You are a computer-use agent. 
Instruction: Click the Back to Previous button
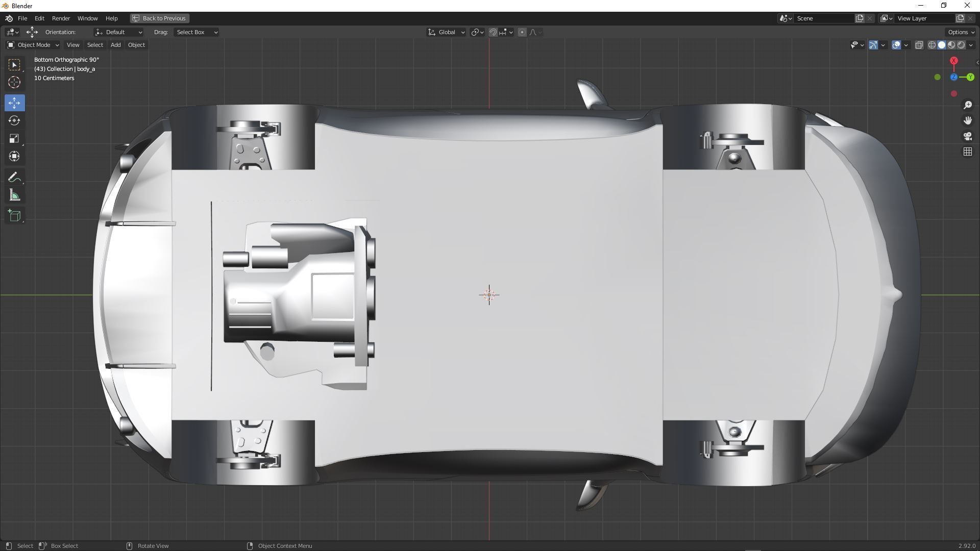(159, 18)
